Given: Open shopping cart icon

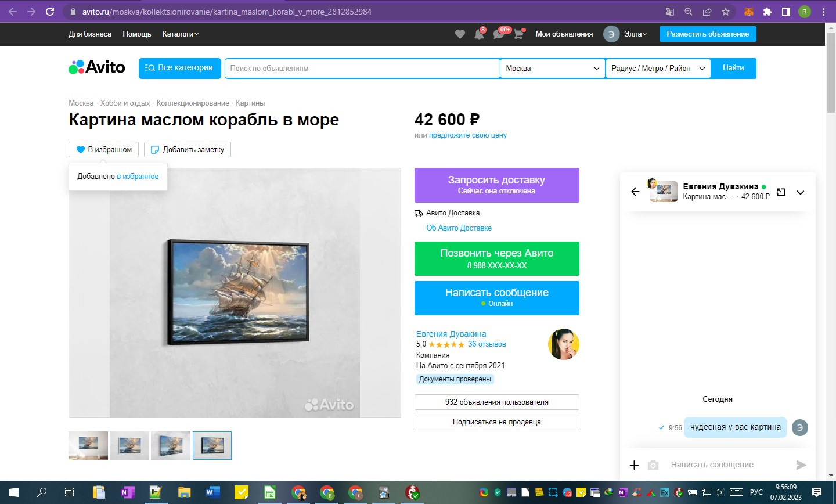Looking at the screenshot, I should tap(518, 34).
